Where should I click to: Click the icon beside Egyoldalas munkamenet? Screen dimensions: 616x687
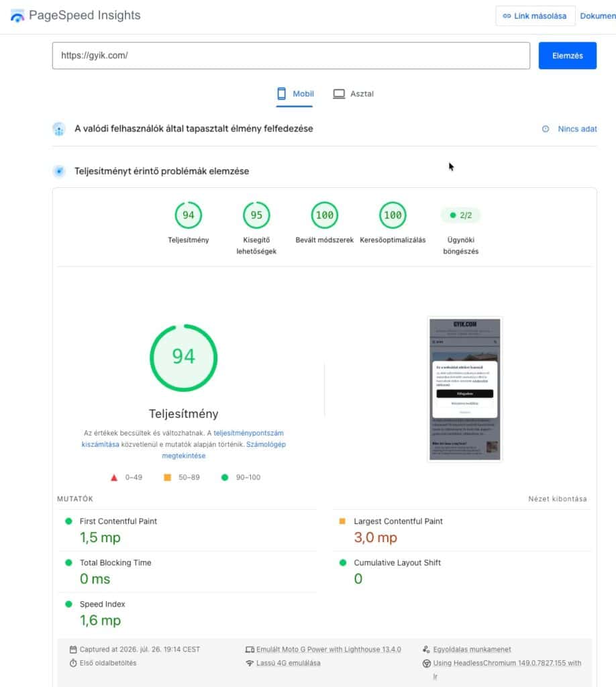pyautogui.click(x=426, y=649)
